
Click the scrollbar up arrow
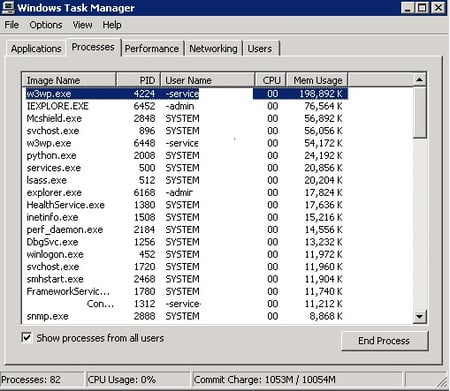(x=419, y=80)
